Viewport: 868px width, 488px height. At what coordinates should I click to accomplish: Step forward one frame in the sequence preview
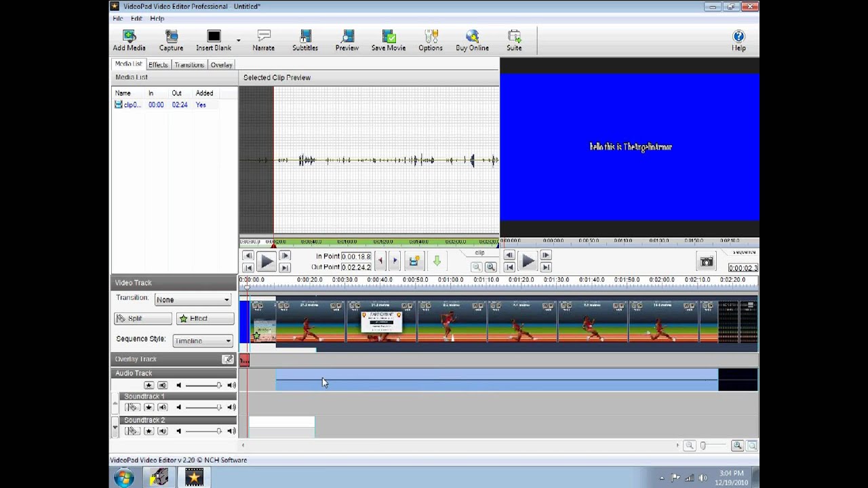pos(546,256)
